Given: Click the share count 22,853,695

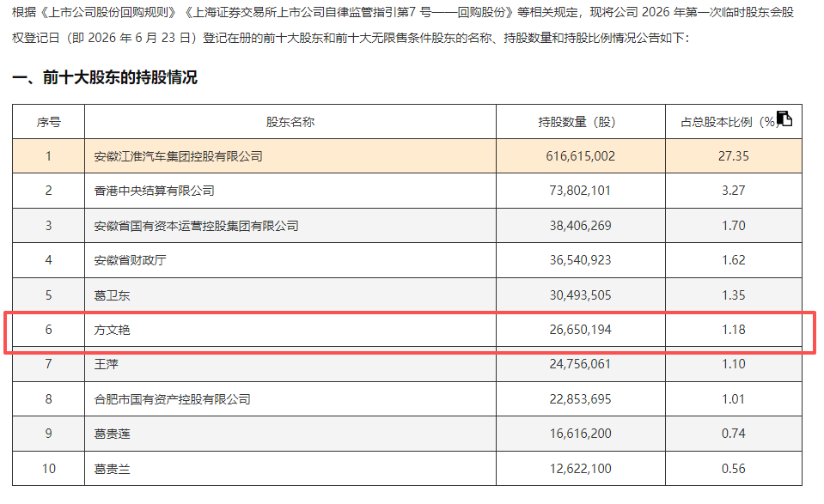Looking at the screenshot, I should click(x=580, y=399).
